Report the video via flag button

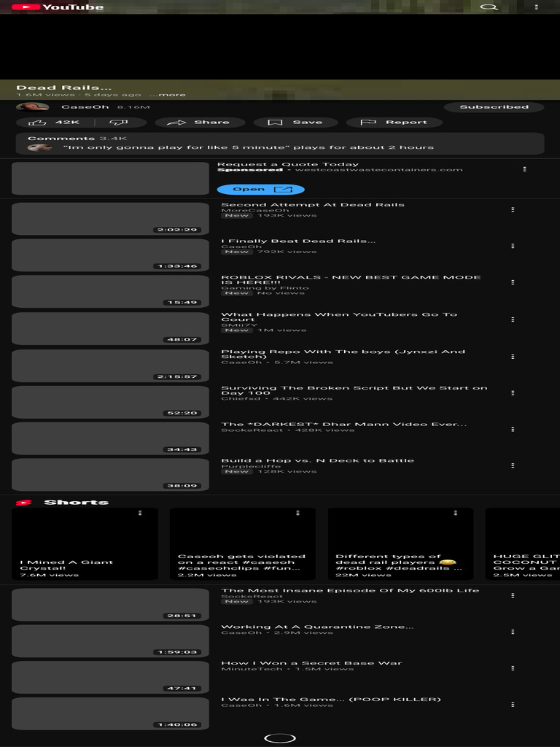pyautogui.click(x=394, y=123)
